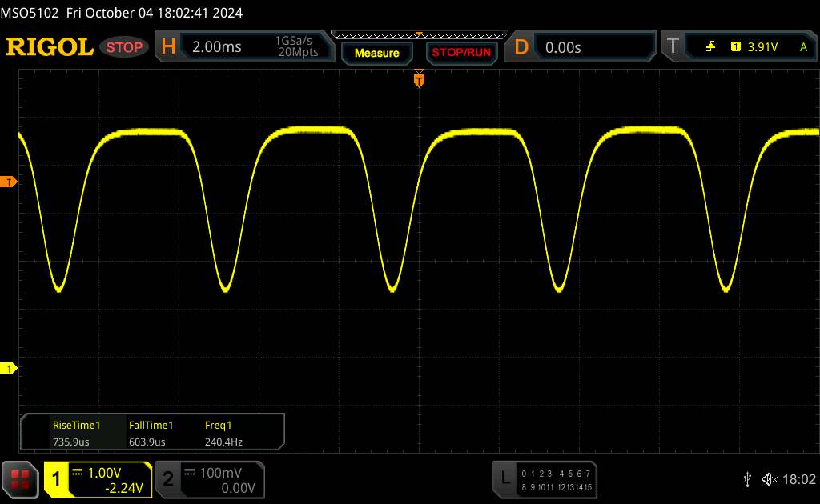Screen dimensions: 820x504
Task: Open horizontal timebase 2.00ms setting
Action: tap(217, 47)
